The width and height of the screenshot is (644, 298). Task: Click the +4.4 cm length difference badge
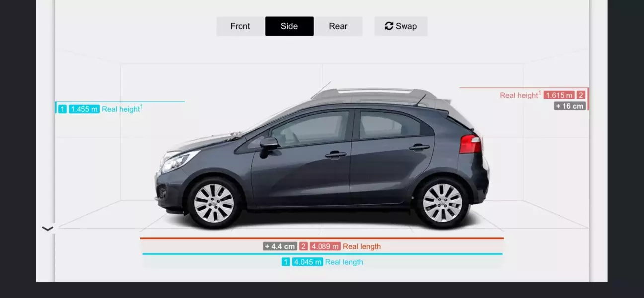280,246
